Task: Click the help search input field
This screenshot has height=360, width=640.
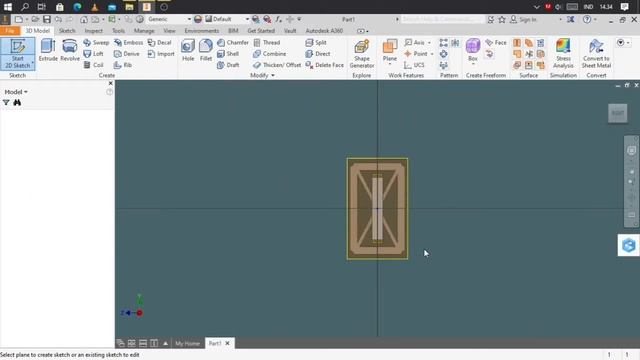Action: click(x=442, y=19)
